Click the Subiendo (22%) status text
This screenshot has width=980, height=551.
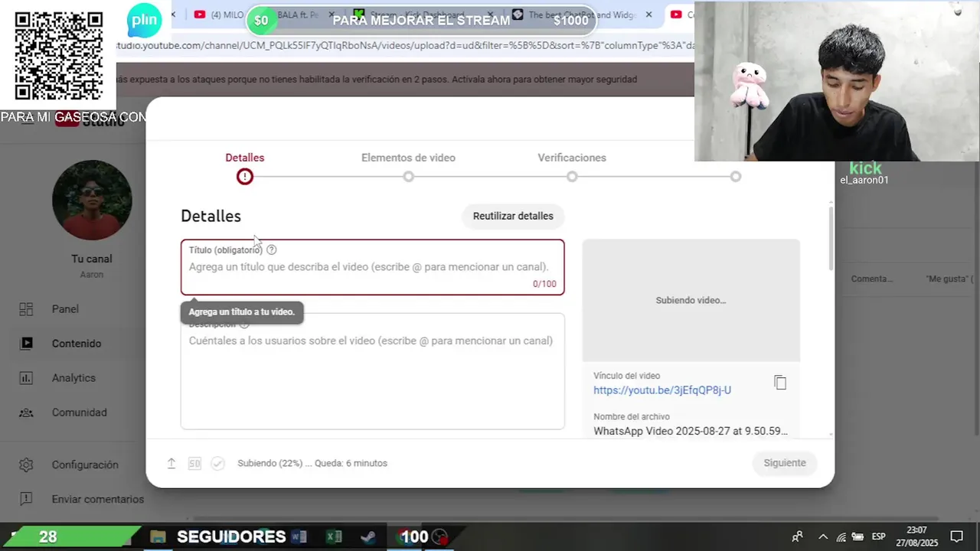point(312,463)
